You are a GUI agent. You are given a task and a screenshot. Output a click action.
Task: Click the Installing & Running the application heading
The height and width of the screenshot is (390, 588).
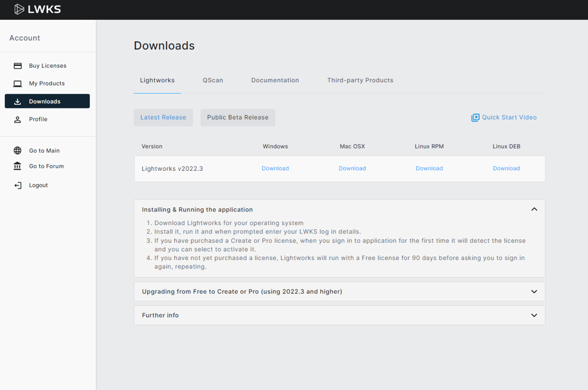pyautogui.click(x=197, y=209)
